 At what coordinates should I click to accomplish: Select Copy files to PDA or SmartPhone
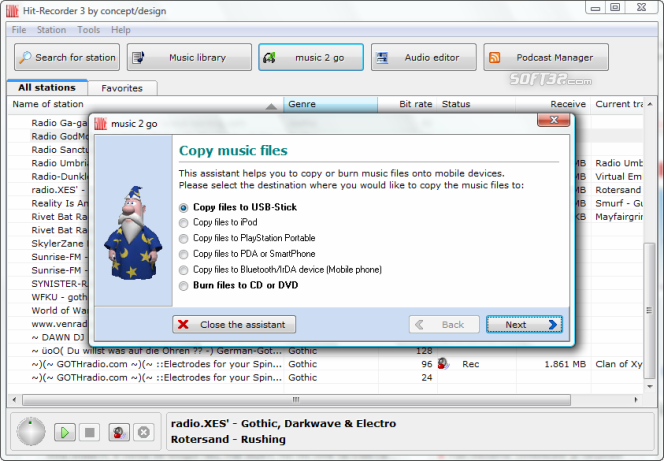247,254
